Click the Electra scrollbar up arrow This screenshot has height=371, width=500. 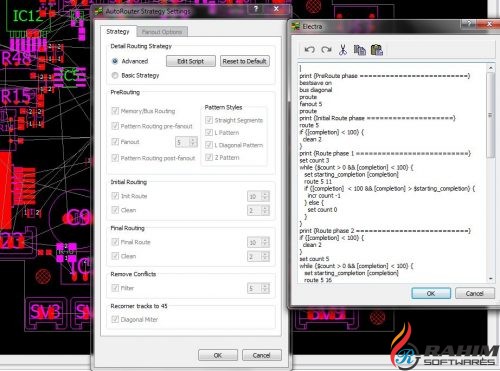[x=490, y=68]
